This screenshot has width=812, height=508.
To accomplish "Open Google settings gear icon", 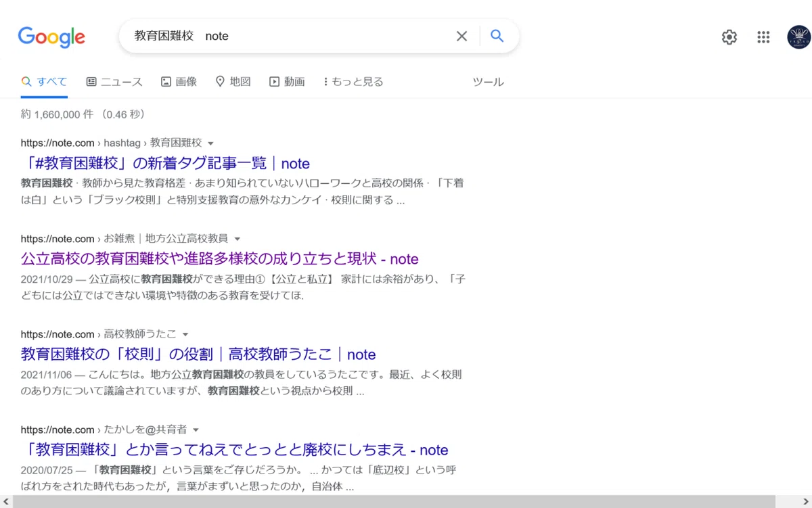I will (x=729, y=37).
